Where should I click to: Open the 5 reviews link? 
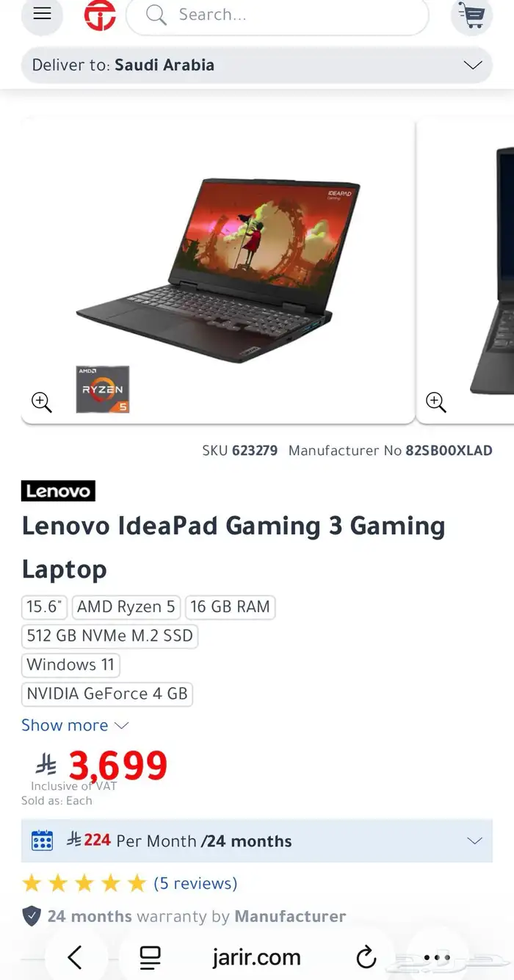[195, 883]
